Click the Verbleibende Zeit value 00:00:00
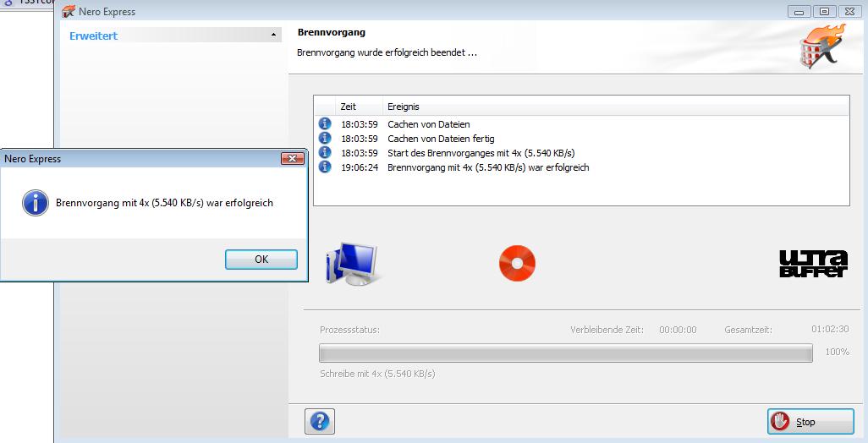The width and height of the screenshot is (868, 443). [x=678, y=330]
